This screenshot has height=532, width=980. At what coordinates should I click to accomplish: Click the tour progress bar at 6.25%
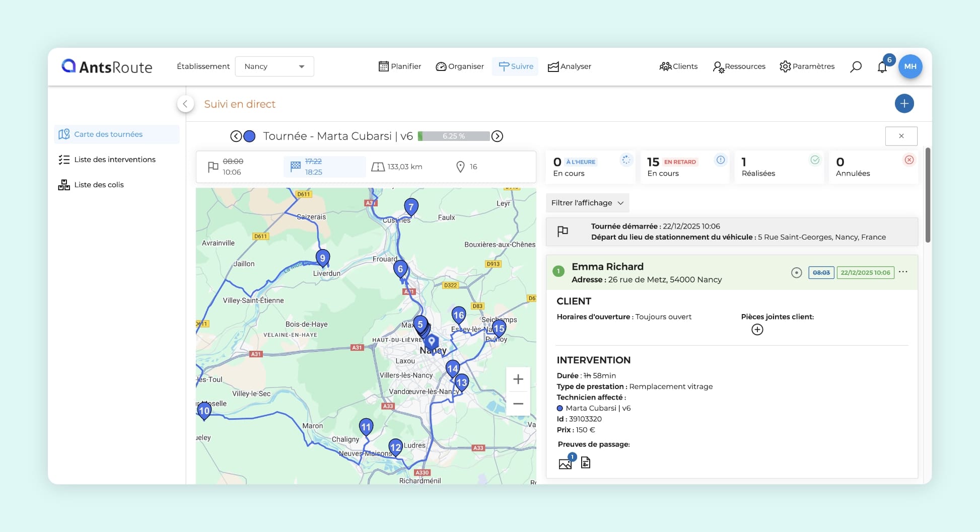pos(454,136)
